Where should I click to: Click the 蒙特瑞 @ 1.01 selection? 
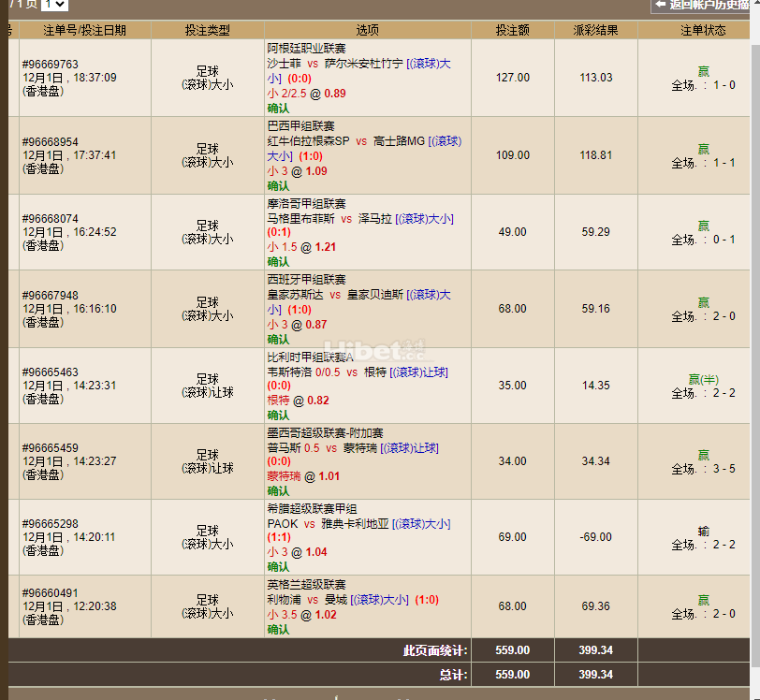[304, 475]
